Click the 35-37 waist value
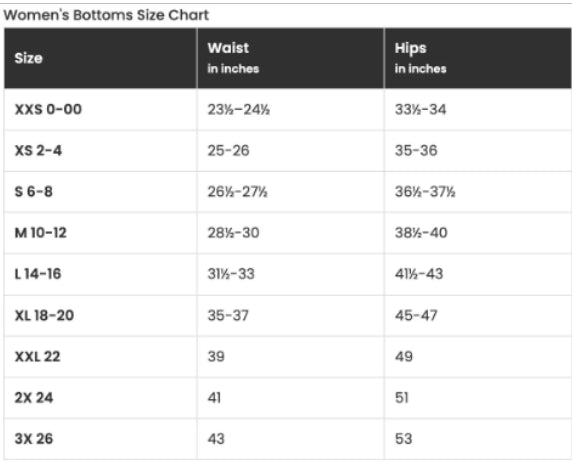572x465 pixels. coord(228,315)
